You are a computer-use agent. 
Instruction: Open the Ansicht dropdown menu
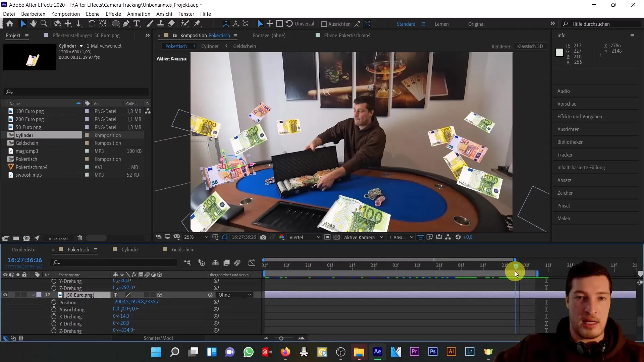pyautogui.click(x=164, y=14)
